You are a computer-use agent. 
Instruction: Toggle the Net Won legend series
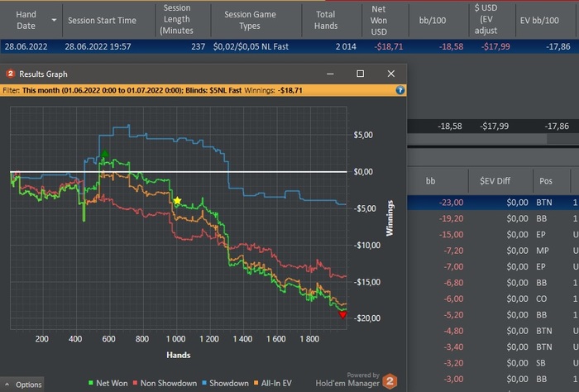[108, 383]
